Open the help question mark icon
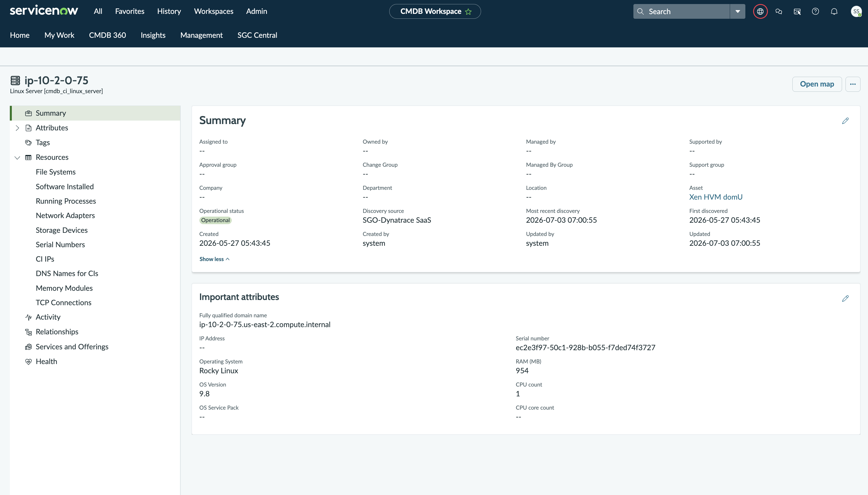This screenshot has width=868, height=495. (x=815, y=12)
